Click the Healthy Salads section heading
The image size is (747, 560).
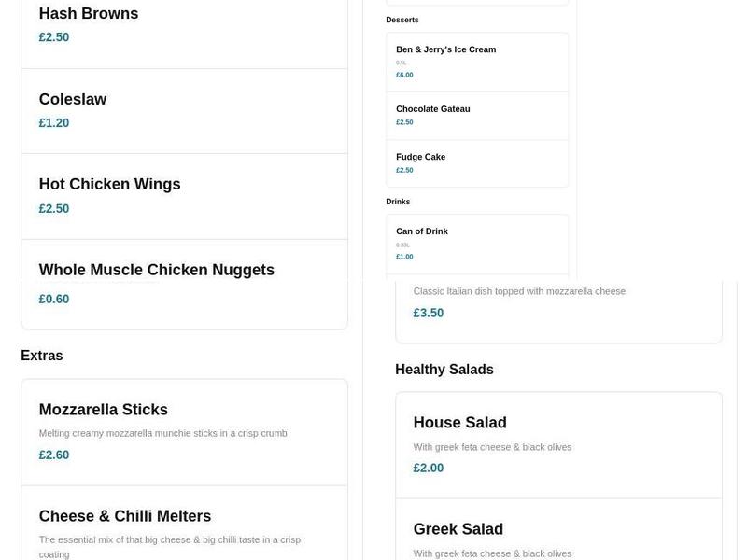click(444, 370)
